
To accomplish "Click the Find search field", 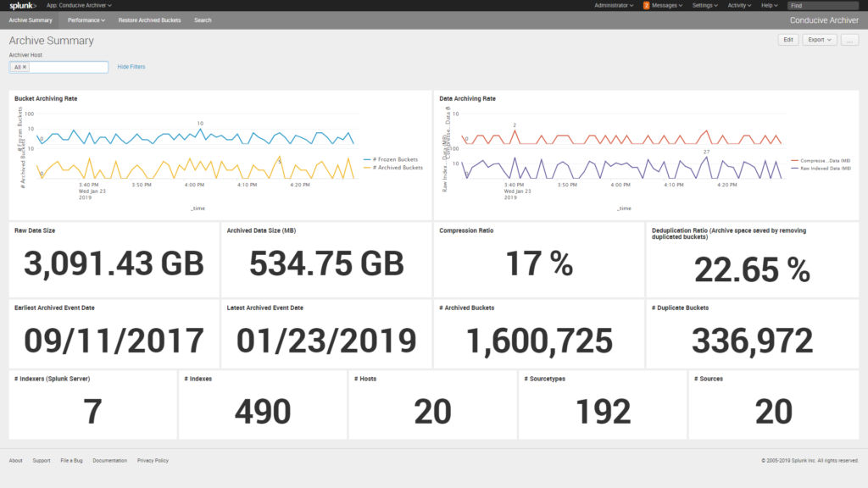I will pos(823,6).
